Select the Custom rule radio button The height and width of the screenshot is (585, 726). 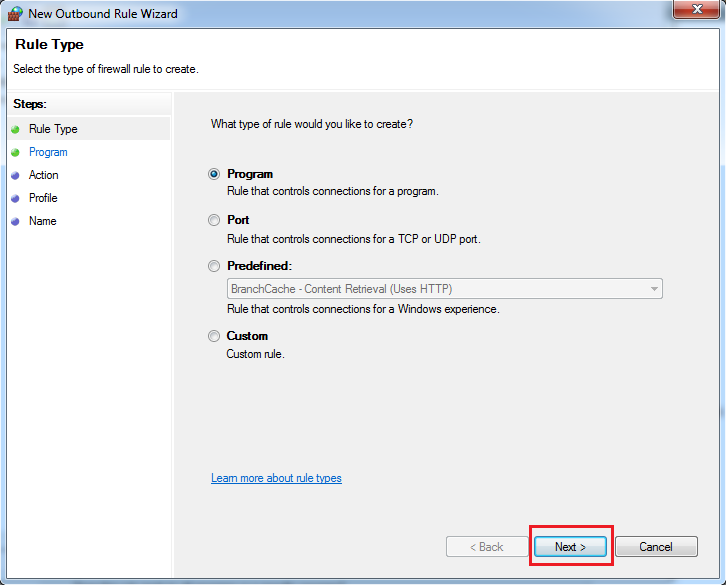coord(214,336)
